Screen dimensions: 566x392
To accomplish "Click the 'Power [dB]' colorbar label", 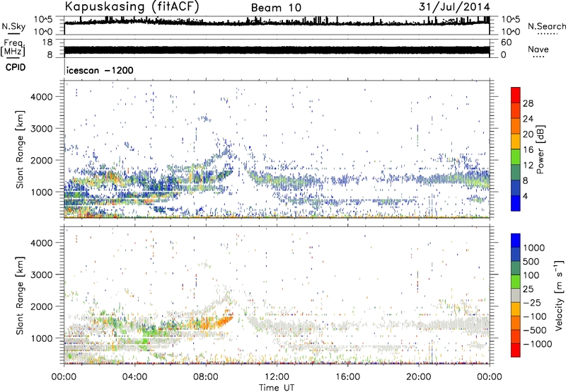I will pyautogui.click(x=540, y=149).
